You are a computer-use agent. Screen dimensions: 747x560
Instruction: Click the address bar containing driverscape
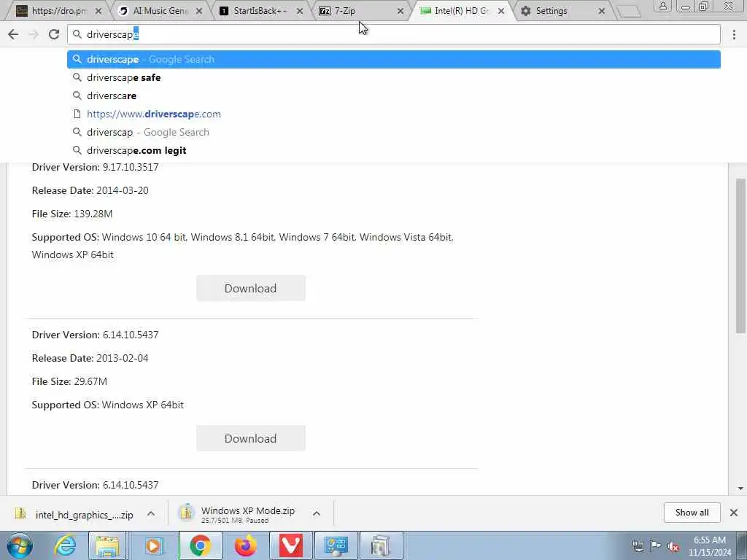393,34
